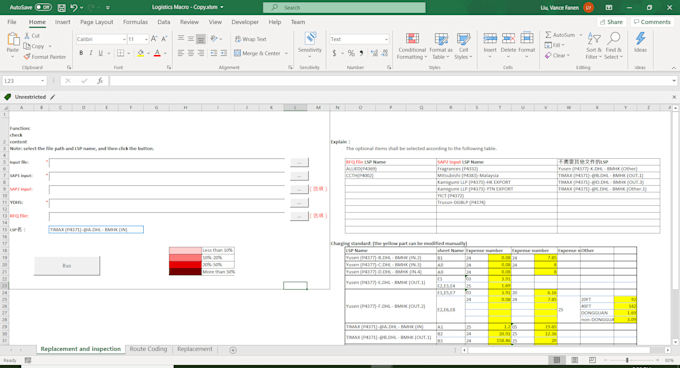Viewport: 680px width, 368px height.
Task: Click browse button next to RFQ file
Action: pyautogui.click(x=299, y=216)
